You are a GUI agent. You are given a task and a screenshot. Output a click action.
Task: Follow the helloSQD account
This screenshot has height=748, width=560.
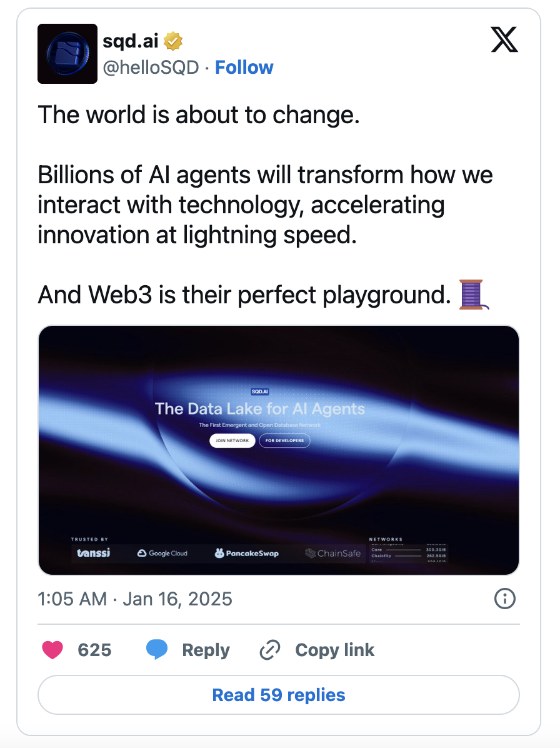pyautogui.click(x=244, y=68)
